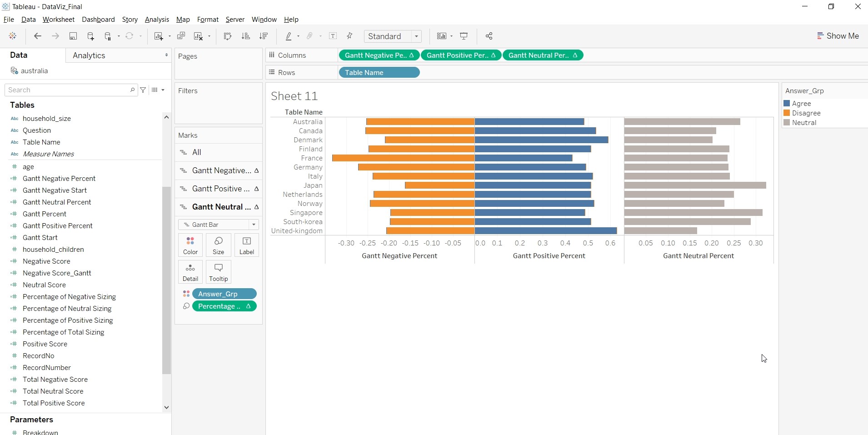Click inside the Data pane Search field
The image size is (868, 435).
click(68, 90)
